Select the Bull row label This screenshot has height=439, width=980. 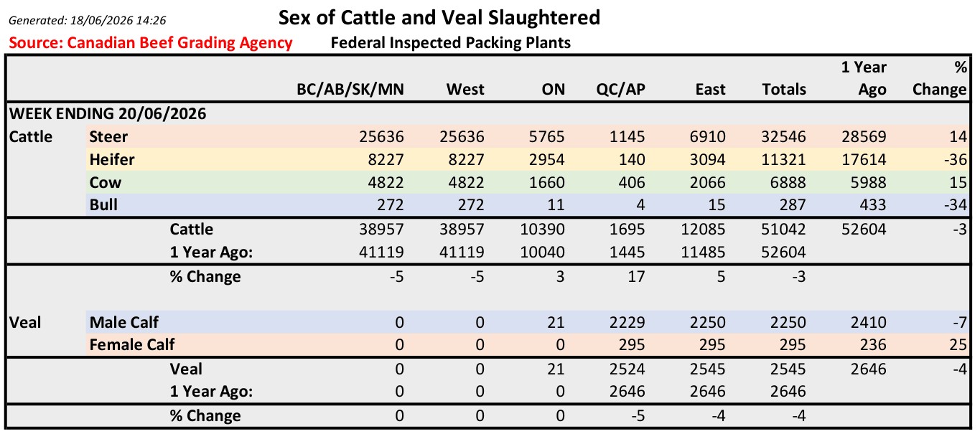tap(103, 205)
